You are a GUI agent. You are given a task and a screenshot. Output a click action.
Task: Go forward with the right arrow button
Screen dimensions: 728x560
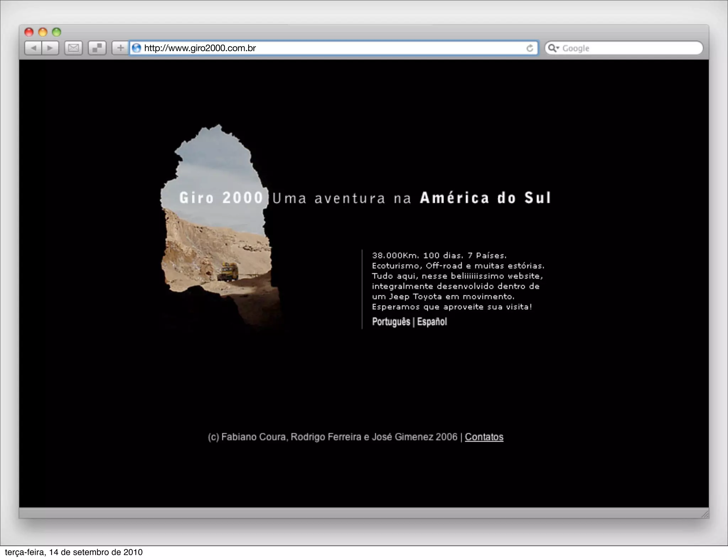50,48
